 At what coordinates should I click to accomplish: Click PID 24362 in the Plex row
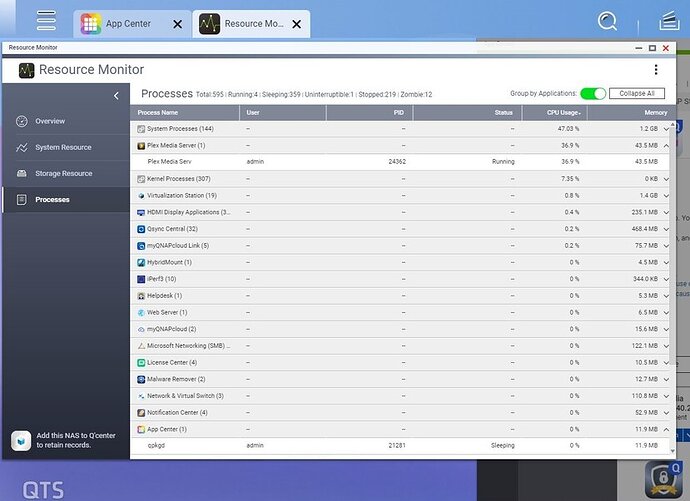pyautogui.click(x=397, y=162)
